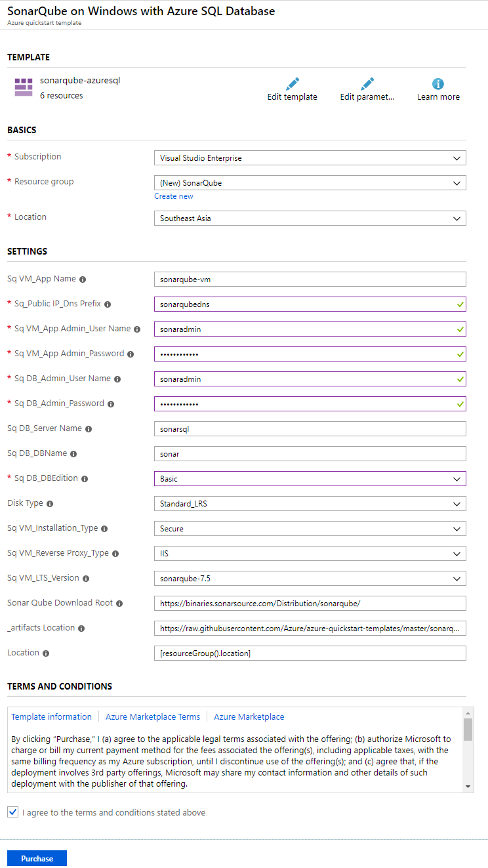Open the Reverse Proxy Type IIS dropdown
The image size is (488, 868).
310,554
